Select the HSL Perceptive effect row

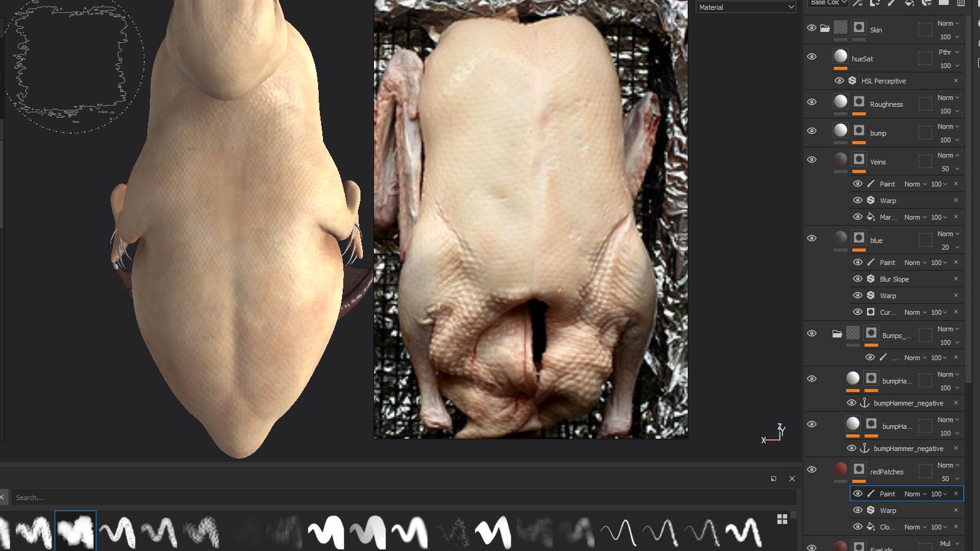898,80
